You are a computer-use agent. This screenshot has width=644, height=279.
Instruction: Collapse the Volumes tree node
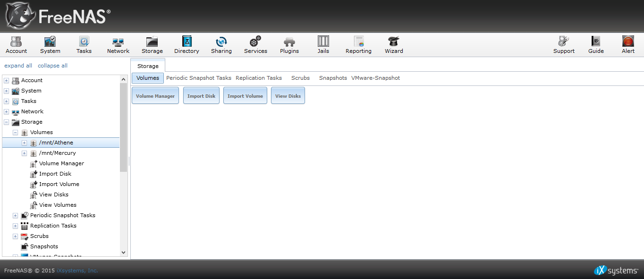(x=16, y=133)
